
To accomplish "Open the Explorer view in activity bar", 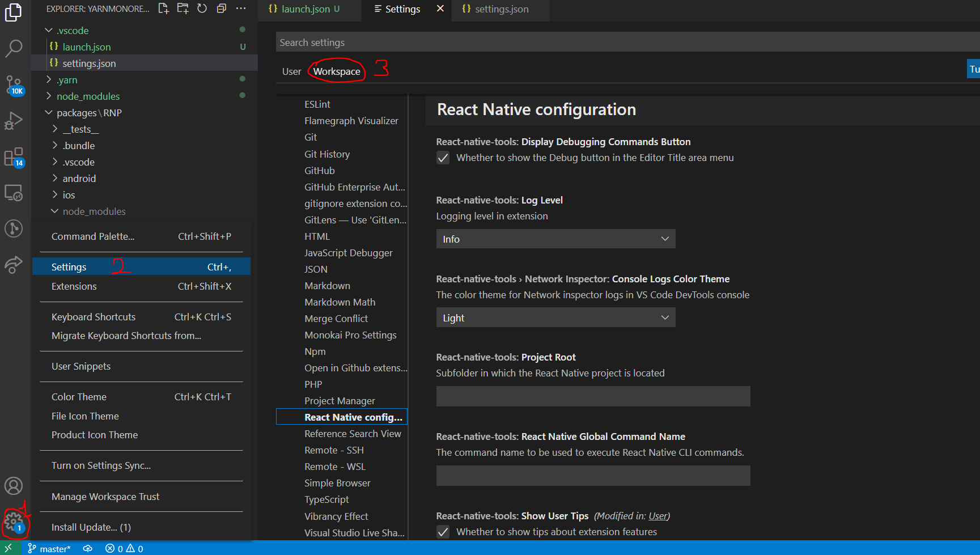I will (x=13, y=12).
